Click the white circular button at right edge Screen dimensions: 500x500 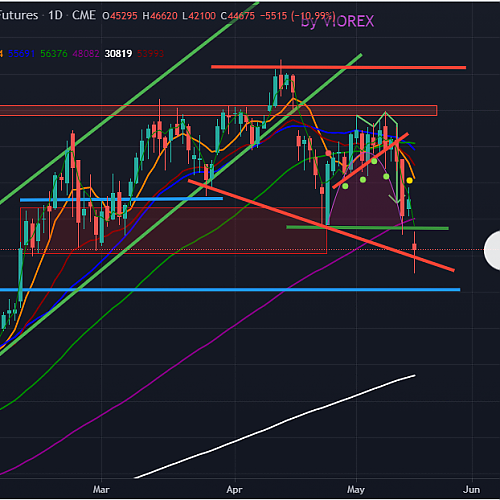[492, 250]
